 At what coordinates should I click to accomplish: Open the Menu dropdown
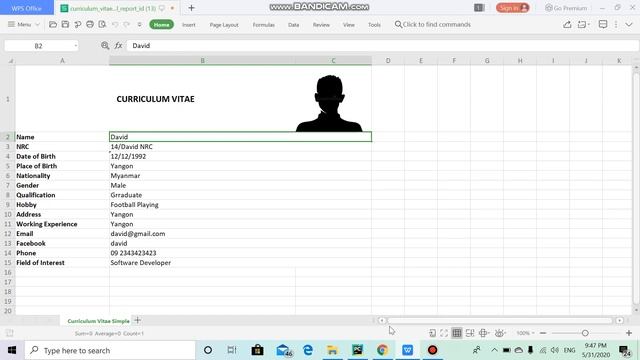pyautogui.click(x=23, y=24)
